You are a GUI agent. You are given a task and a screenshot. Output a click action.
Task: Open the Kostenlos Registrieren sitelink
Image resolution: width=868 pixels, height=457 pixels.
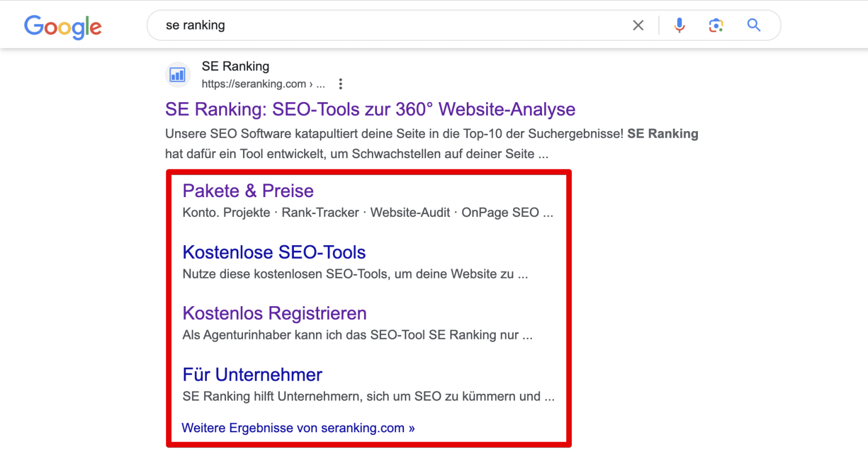click(274, 314)
